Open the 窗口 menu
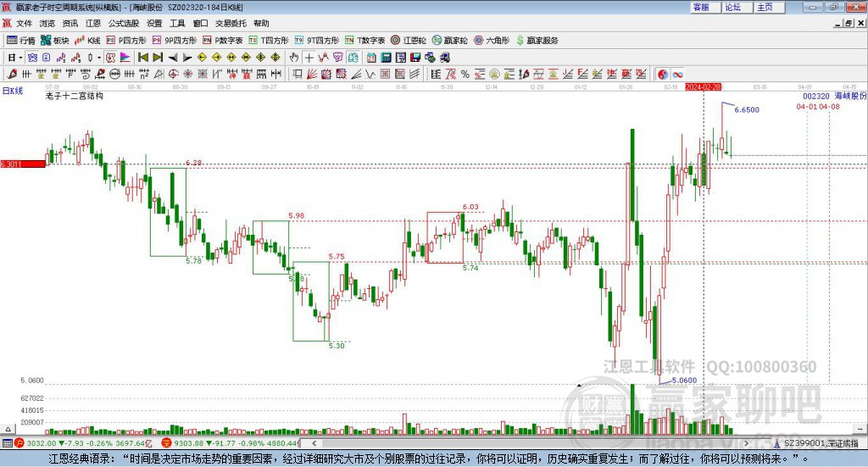Screen dimensions: 868x467 200,23
